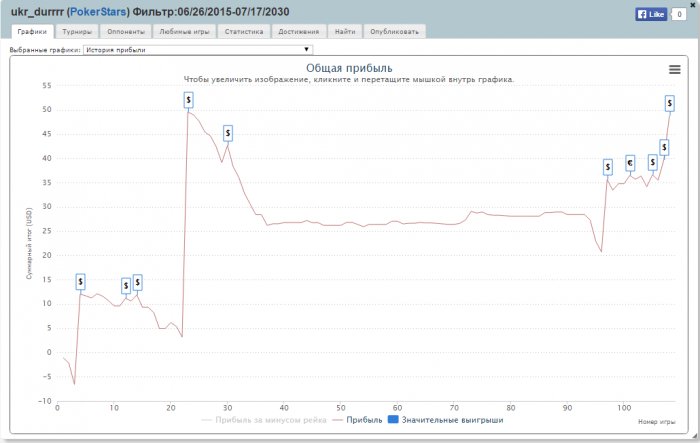Open the Турниры tab

click(x=77, y=32)
